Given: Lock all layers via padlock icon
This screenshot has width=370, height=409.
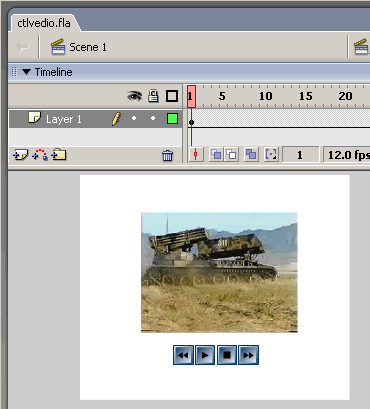Looking at the screenshot, I should coord(153,96).
